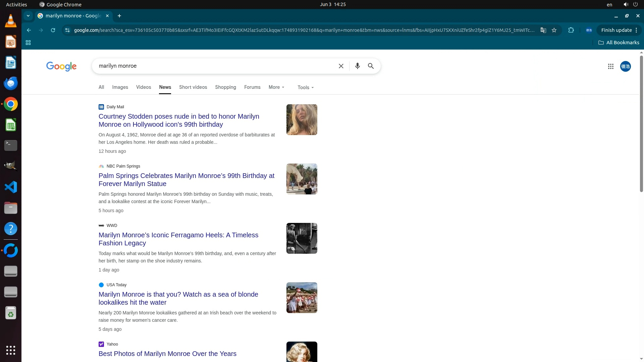Open the Tools dropdown
The image size is (644, 362).
click(x=305, y=87)
